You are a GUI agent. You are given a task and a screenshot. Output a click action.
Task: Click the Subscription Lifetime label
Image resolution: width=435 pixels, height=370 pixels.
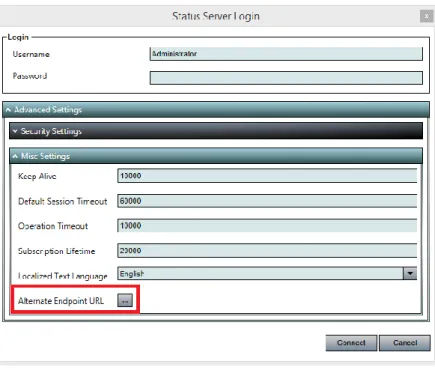click(57, 251)
